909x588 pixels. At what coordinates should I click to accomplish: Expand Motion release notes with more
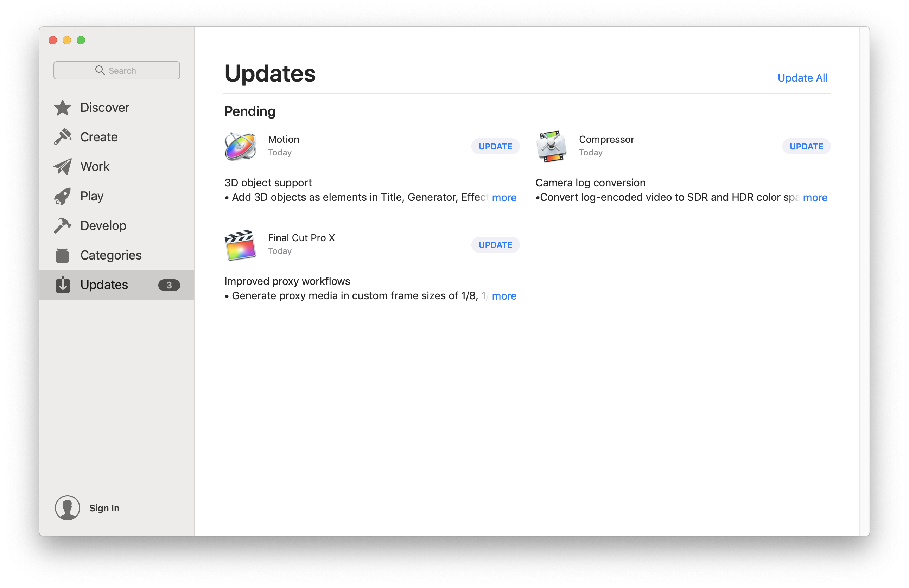(504, 197)
